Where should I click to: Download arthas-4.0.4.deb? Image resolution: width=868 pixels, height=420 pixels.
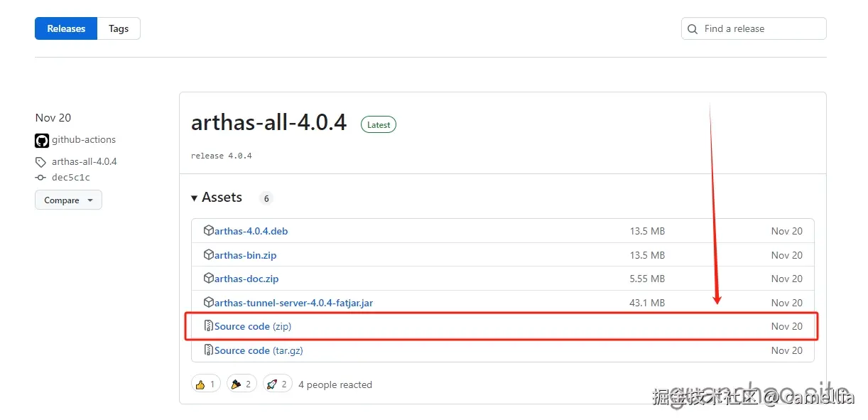[251, 231]
